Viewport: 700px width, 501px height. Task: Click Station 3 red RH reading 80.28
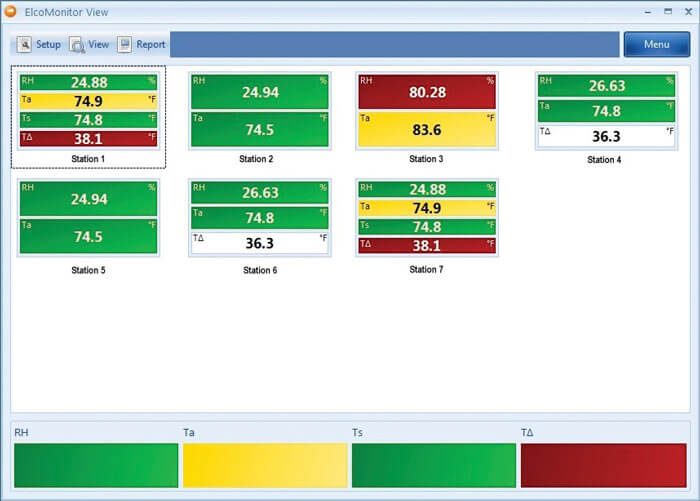pyautogui.click(x=427, y=92)
